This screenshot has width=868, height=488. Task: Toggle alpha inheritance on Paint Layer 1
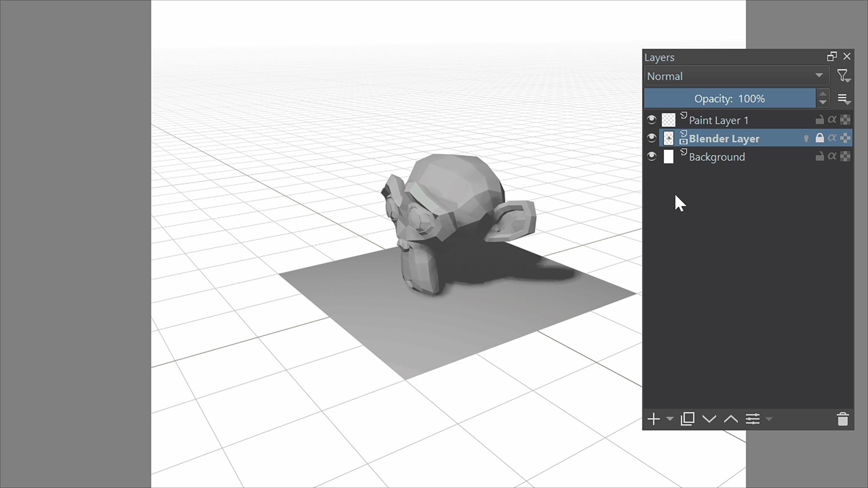[832, 120]
